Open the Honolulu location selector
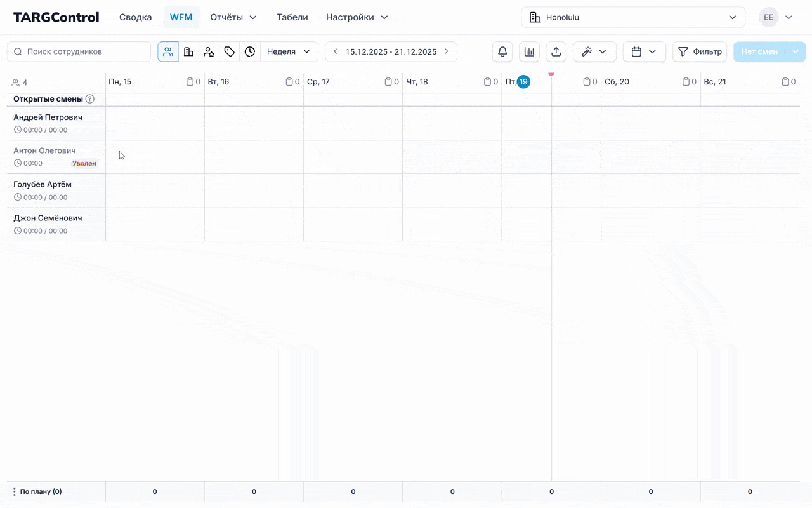The image size is (812, 508). [632, 17]
